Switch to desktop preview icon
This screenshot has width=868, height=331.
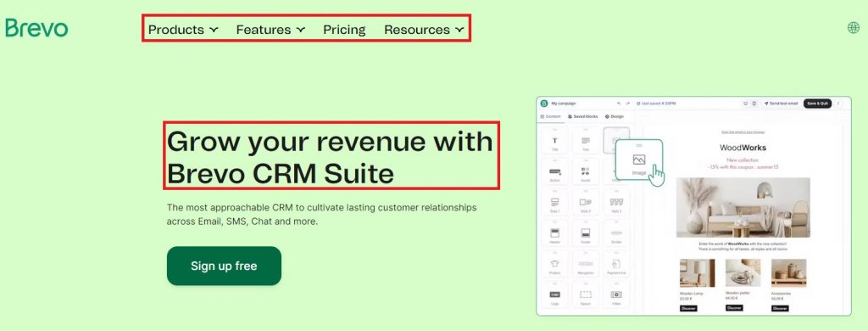point(746,104)
